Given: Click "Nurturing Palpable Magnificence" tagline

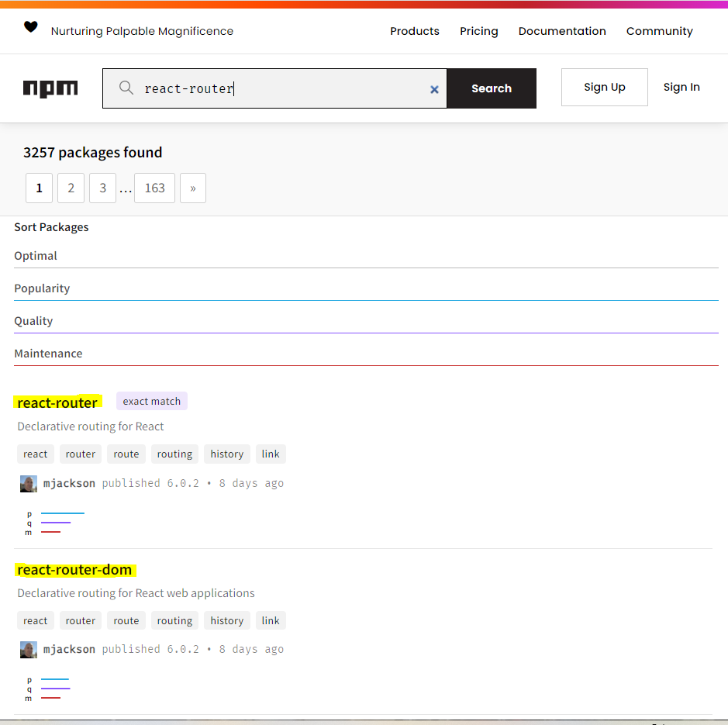Looking at the screenshot, I should tap(142, 31).
